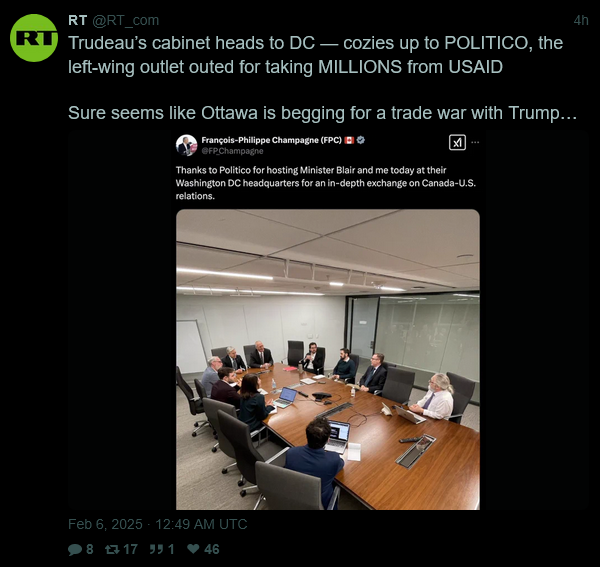The image size is (600, 567).
Task: Open the three-dot menu in embedded tweet
Action: tap(475, 142)
